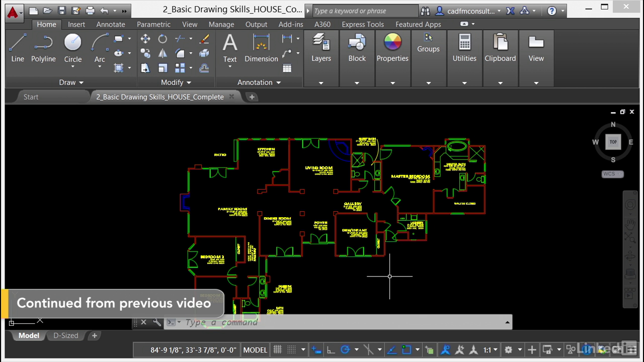
Task: Expand the Modify panel
Action: pyautogui.click(x=176, y=82)
